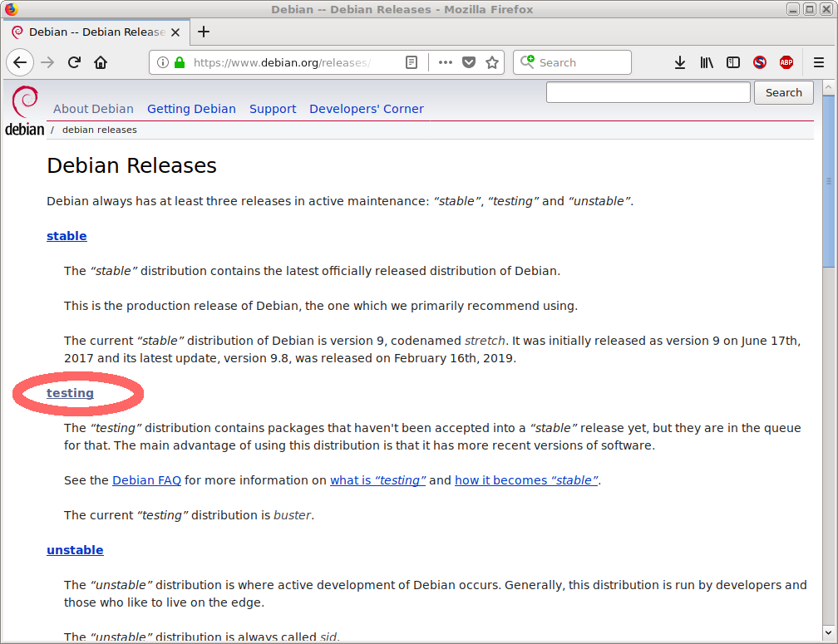Go back to the previous page
The height and width of the screenshot is (644, 838).
point(20,62)
